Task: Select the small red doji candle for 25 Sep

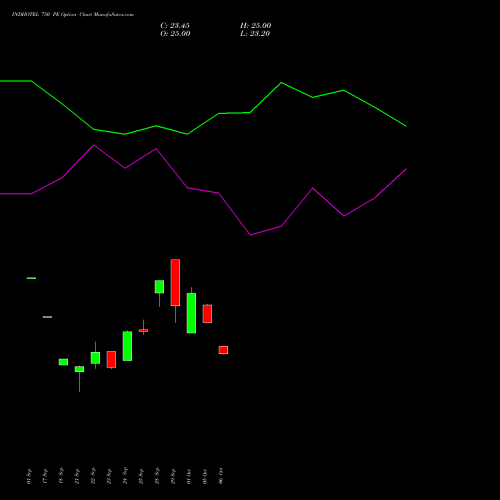Action: coord(143,330)
